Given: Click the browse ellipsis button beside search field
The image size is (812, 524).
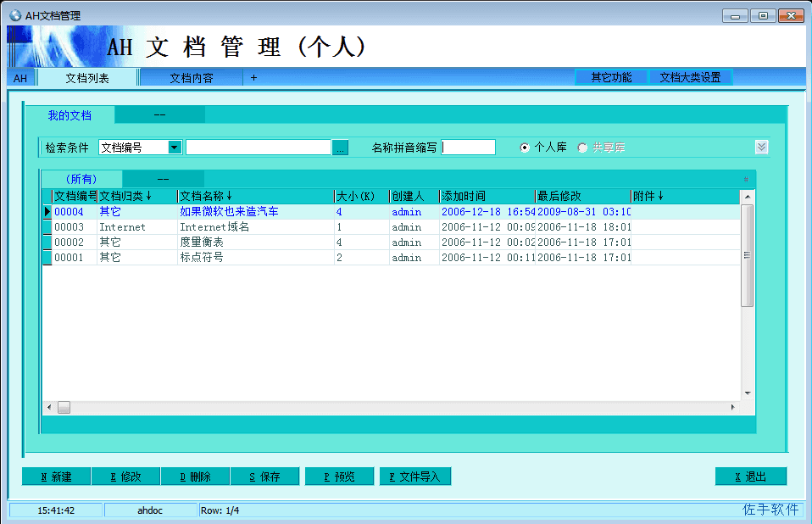Looking at the screenshot, I should 340,148.
